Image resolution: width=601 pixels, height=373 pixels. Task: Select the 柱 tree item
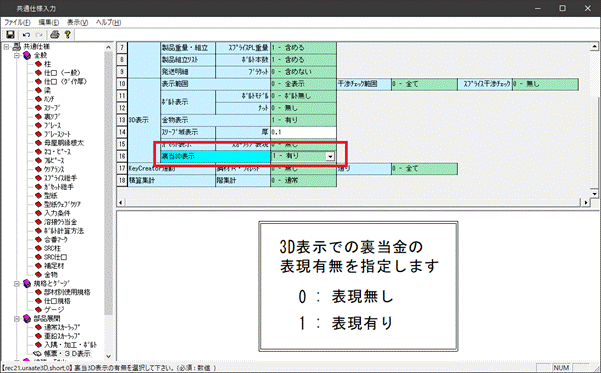tap(47, 64)
